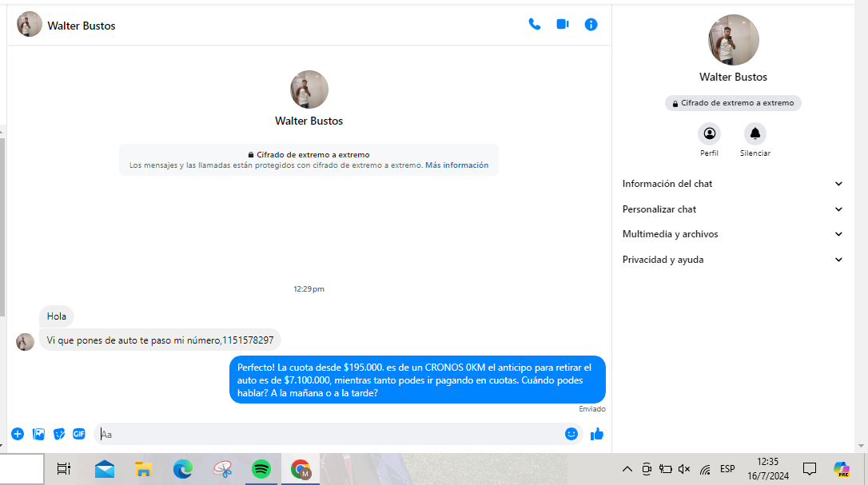The image size is (868, 485).
Task: Mute conversation with Silenciar bell
Action: (755, 134)
